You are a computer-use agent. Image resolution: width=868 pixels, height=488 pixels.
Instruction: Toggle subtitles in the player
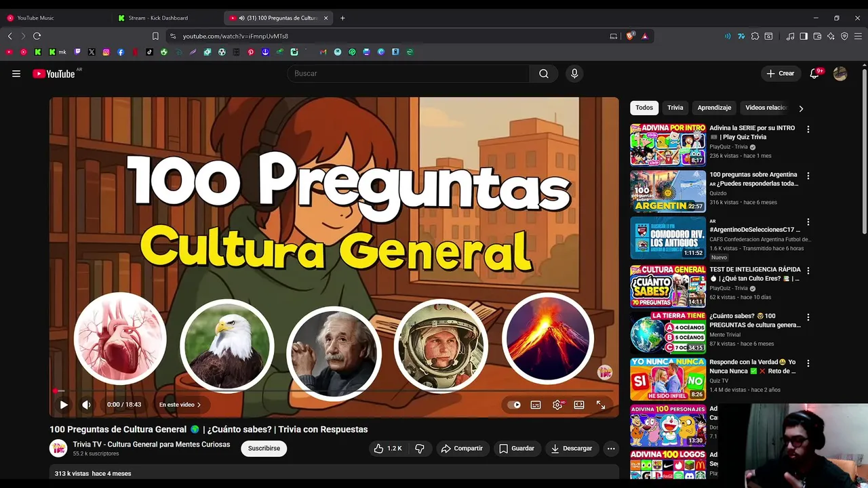536,405
